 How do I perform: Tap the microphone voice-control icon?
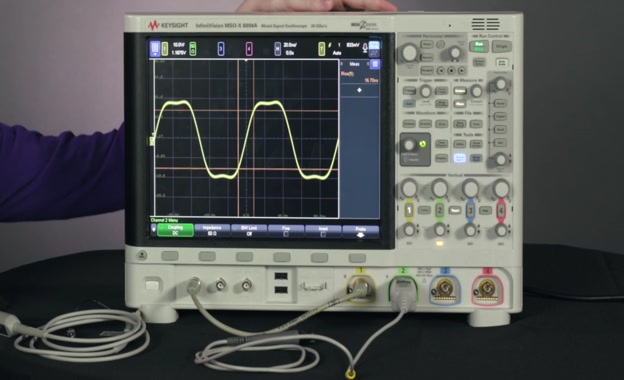click(x=365, y=48)
